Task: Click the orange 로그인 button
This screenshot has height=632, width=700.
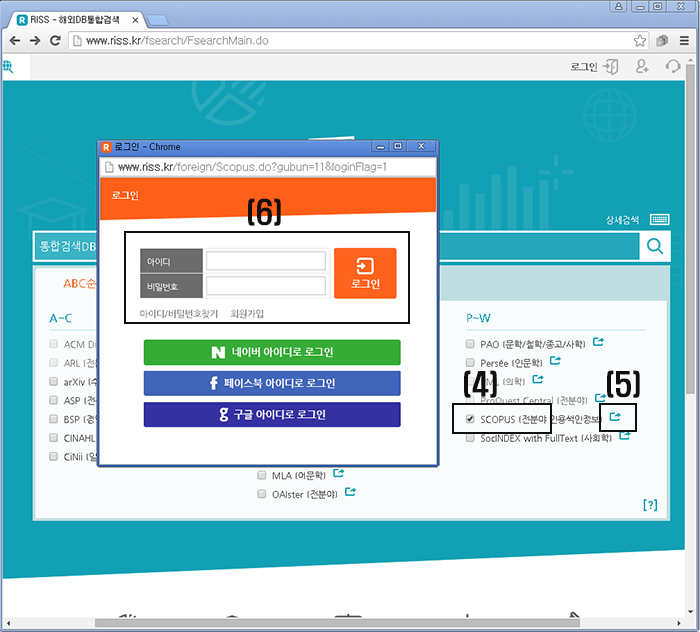Action: tap(365, 273)
